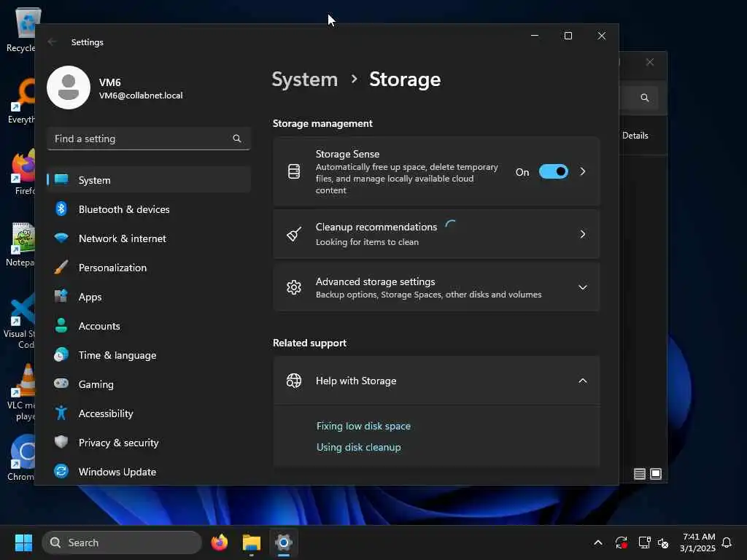Collapse the Help with Storage section
This screenshot has height=560, width=747.
[583, 381]
